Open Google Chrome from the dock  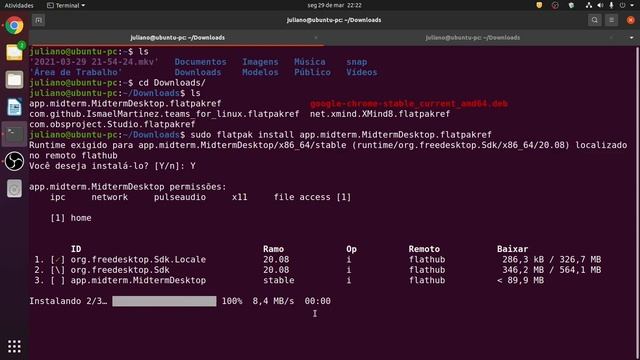(x=14, y=26)
